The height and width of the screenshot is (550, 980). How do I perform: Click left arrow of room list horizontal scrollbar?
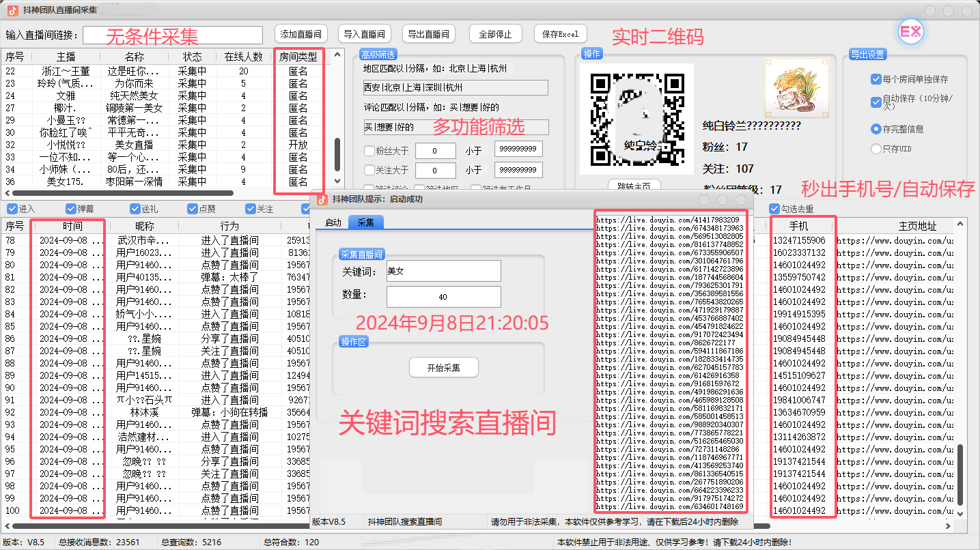pyautogui.click(x=6, y=194)
